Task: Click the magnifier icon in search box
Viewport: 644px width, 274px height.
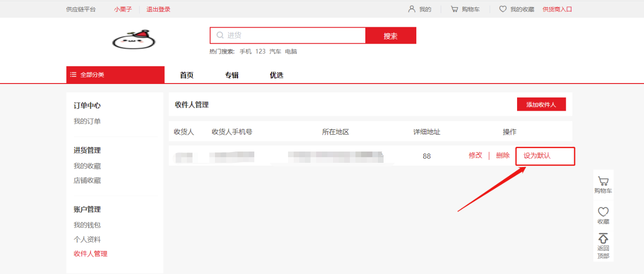Action: 220,35
